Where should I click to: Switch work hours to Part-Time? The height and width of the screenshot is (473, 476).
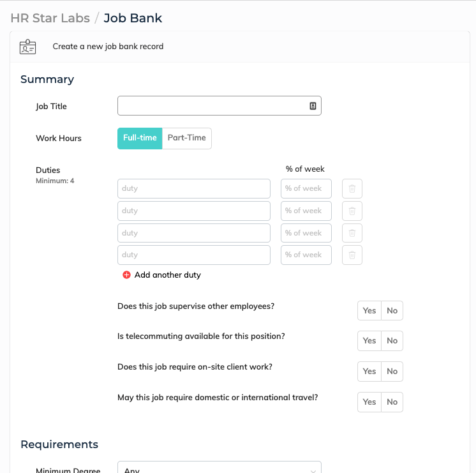186,139
